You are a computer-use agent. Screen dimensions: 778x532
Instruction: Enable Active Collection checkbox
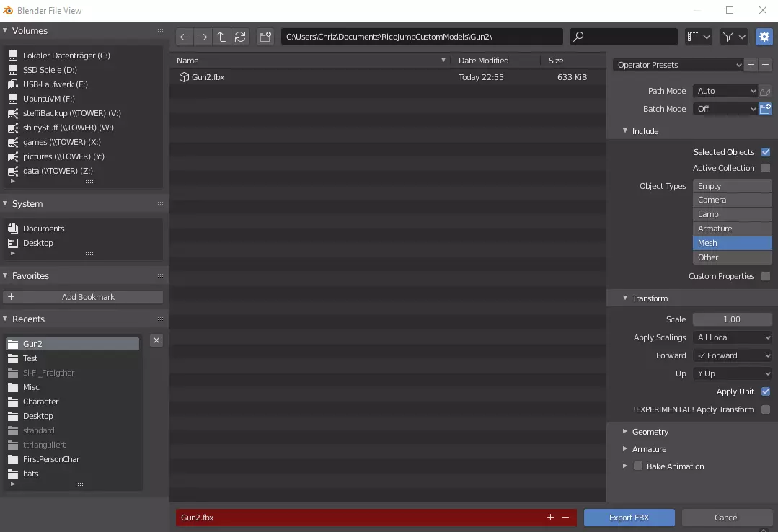tap(766, 168)
